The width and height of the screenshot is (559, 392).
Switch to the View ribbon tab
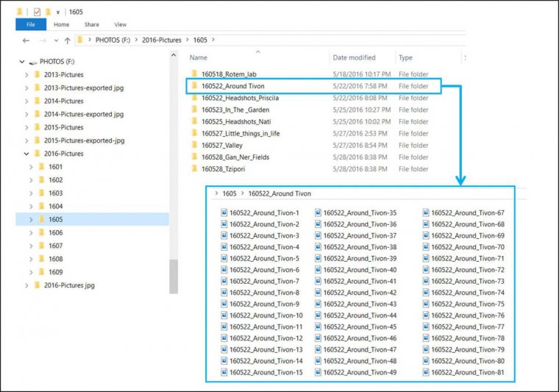click(120, 24)
